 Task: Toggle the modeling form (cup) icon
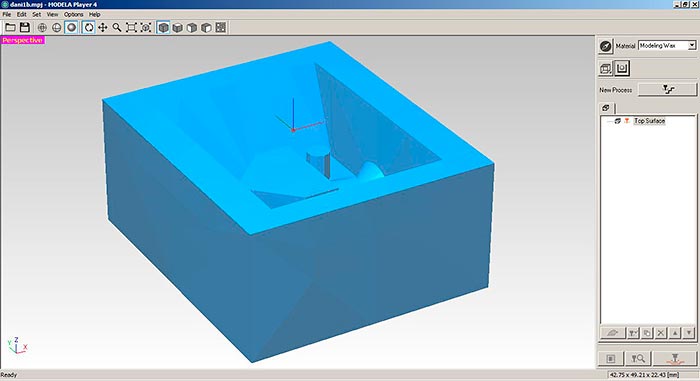[622, 68]
